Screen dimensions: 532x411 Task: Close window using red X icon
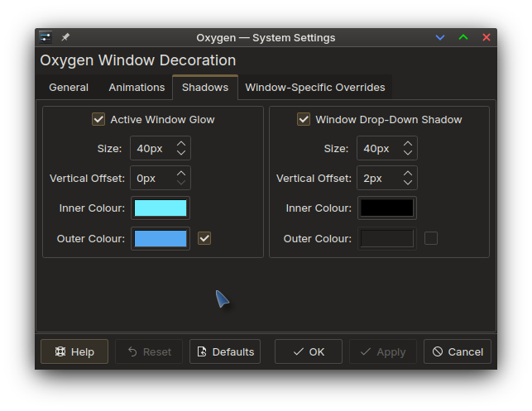[486, 37]
